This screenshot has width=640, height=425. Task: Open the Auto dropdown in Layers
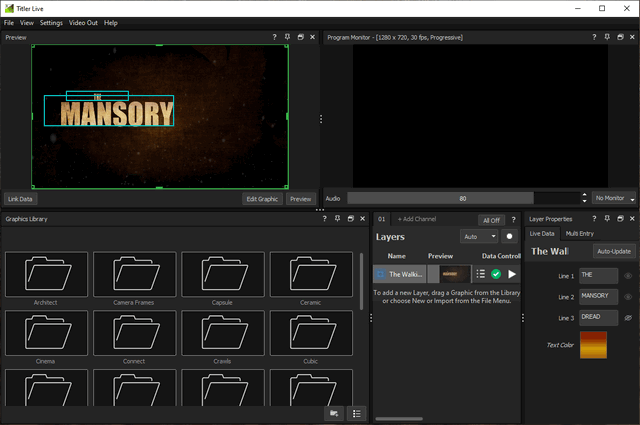coord(479,237)
